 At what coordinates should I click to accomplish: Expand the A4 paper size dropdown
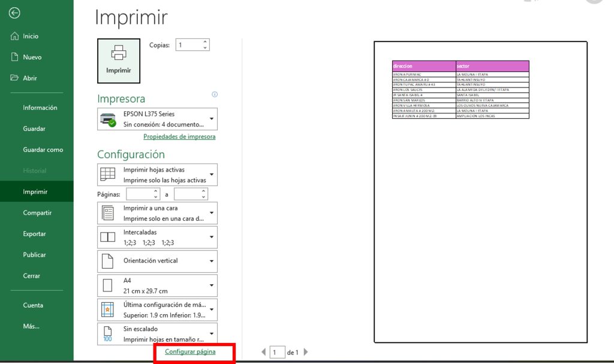(x=157, y=285)
